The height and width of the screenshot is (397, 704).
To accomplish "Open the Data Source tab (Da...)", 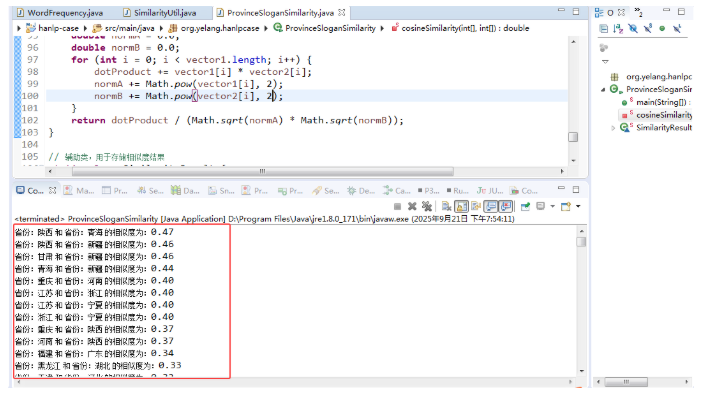I will 185,190.
